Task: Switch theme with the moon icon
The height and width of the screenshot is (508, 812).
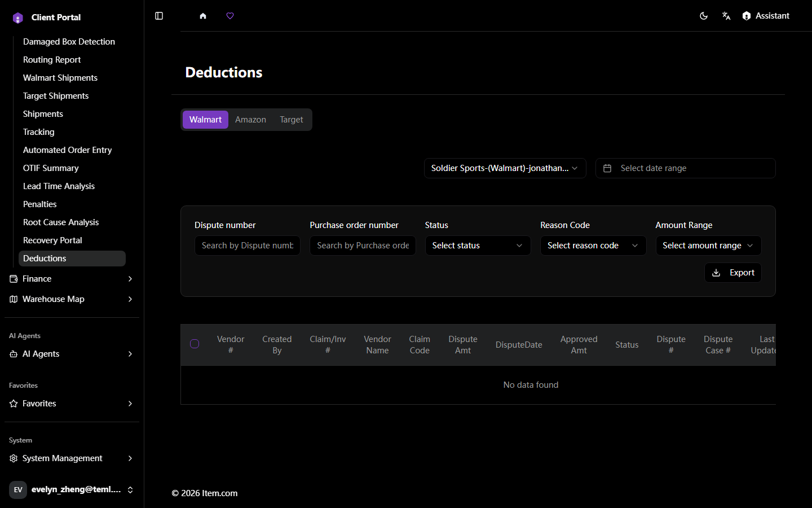Action: (x=704, y=16)
